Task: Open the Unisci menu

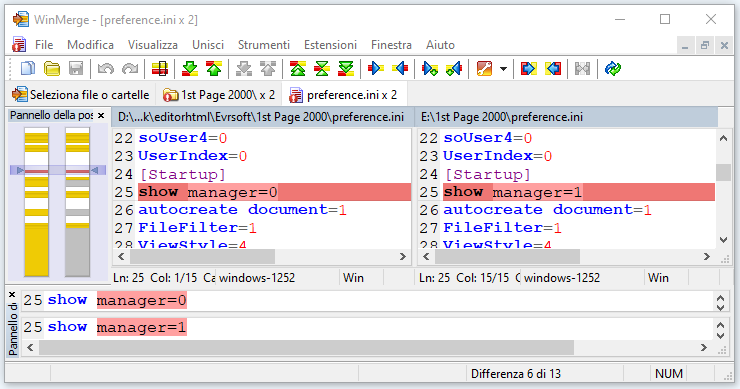Action: (208, 45)
